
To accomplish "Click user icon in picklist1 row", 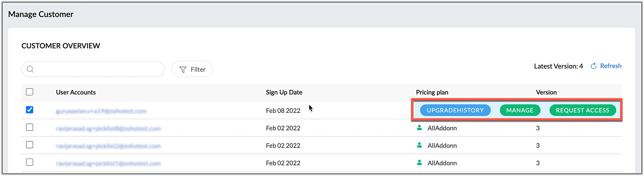I will pyautogui.click(x=419, y=162).
